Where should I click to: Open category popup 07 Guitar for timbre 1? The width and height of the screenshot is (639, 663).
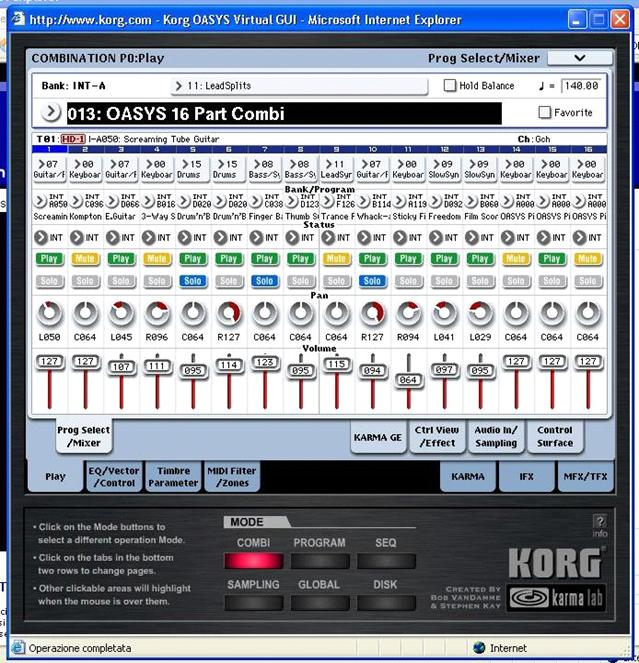click(x=49, y=168)
